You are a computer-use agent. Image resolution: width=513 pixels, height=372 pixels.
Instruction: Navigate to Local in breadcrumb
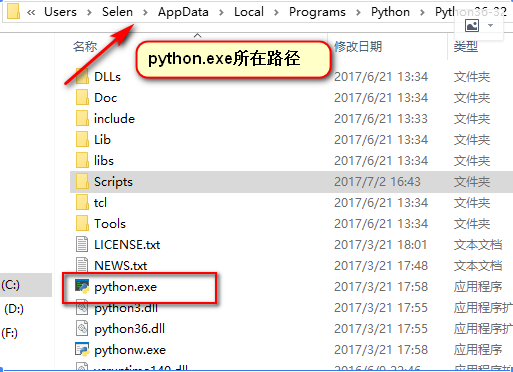(x=249, y=12)
